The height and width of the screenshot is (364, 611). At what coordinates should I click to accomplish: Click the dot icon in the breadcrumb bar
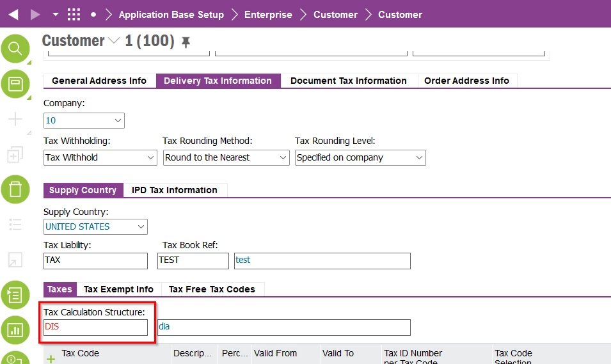(93, 15)
